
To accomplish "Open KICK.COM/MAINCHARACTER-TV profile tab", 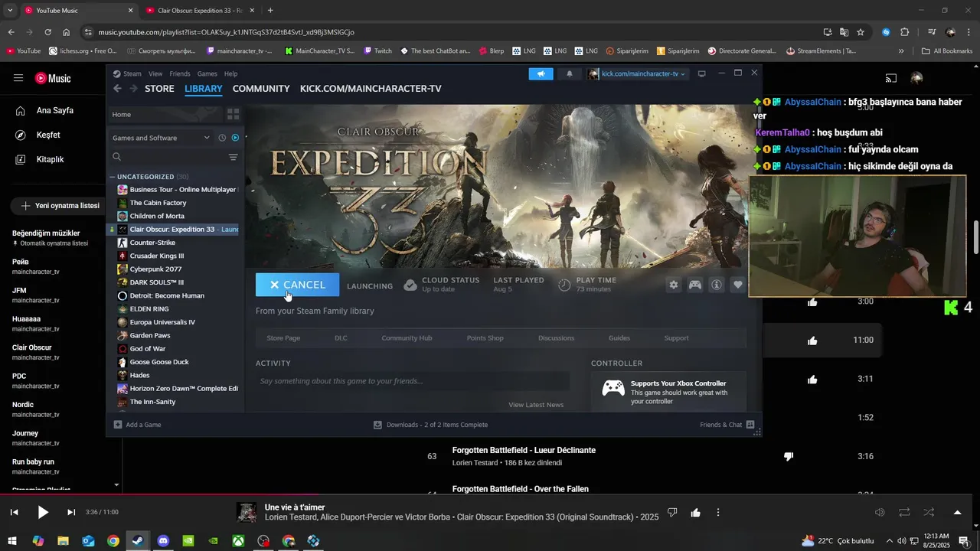I will point(371,89).
